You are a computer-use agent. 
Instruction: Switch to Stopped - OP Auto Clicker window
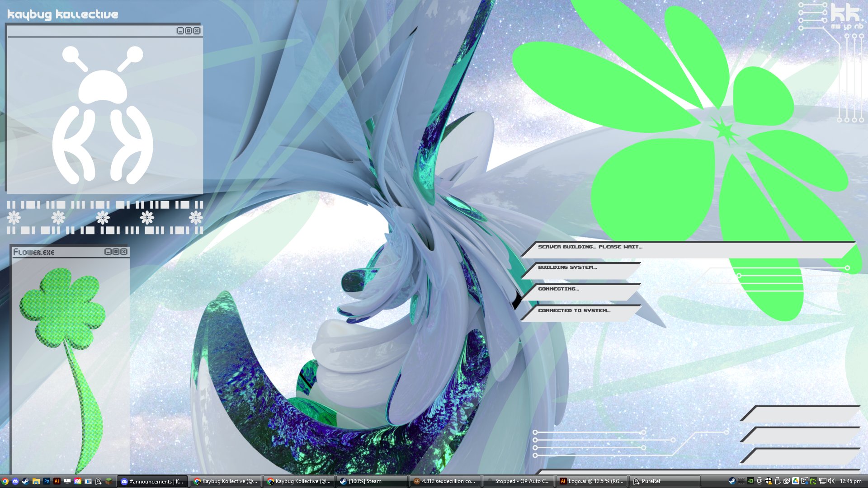[x=519, y=481]
